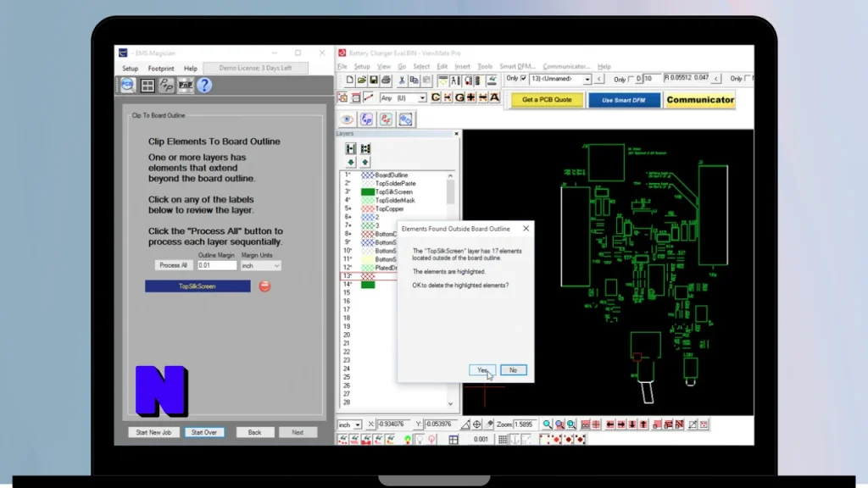Toggle the Only checkbox beside D code field
The width and height of the screenshot is (868, 488).
(631, 79)
